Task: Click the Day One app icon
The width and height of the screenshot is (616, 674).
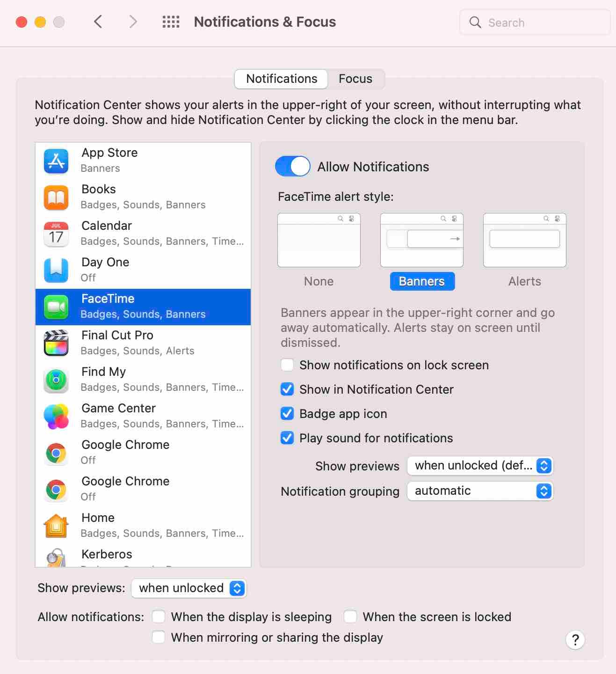Action: click(x=56, y=270)
